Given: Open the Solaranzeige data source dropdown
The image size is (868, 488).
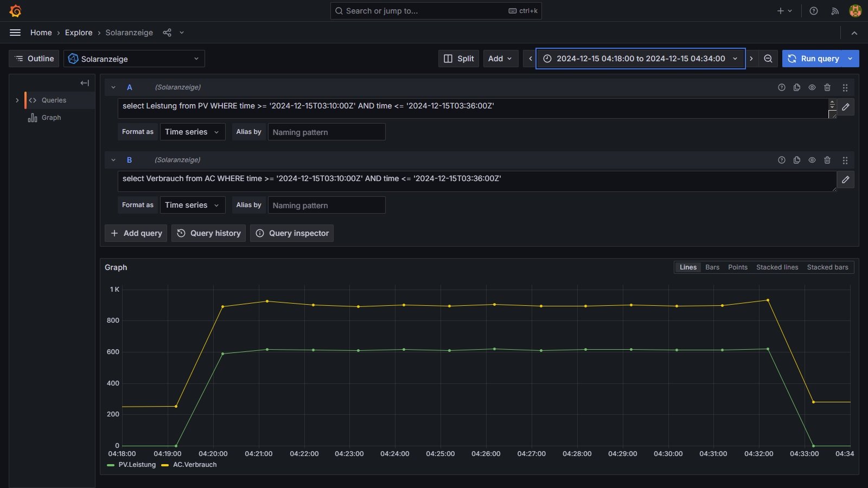Looking at the screenshot, I should pos(134,59).
